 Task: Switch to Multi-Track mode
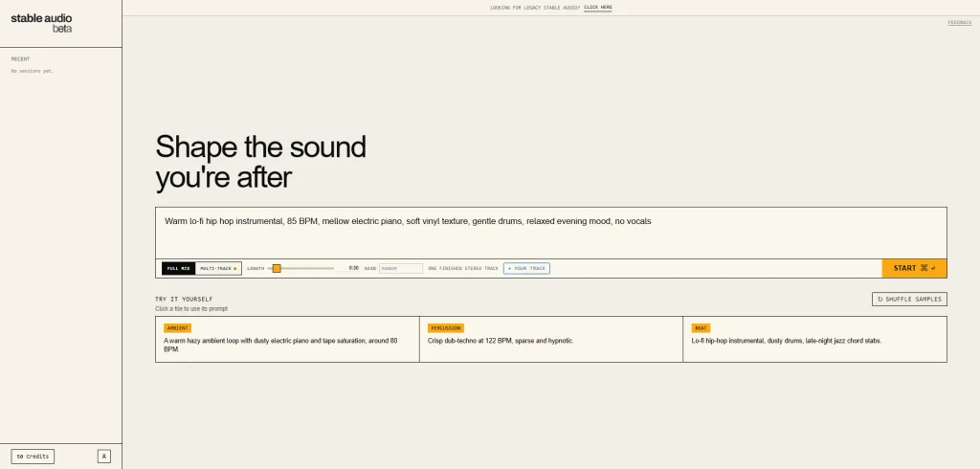click(x=218, y=268)
